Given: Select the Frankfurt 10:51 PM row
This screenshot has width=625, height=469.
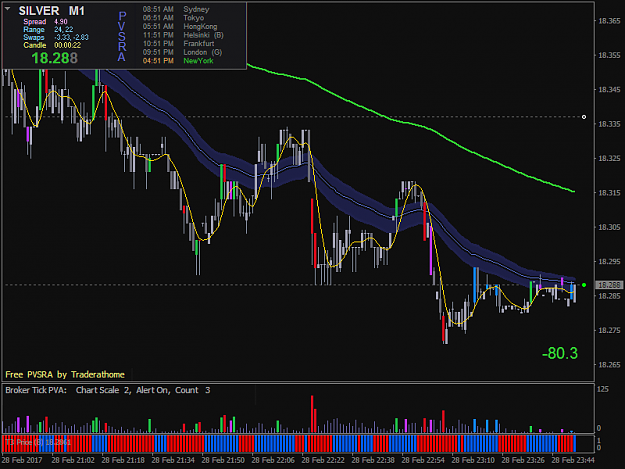Looking at the screenshot, I should pos(178,44).
